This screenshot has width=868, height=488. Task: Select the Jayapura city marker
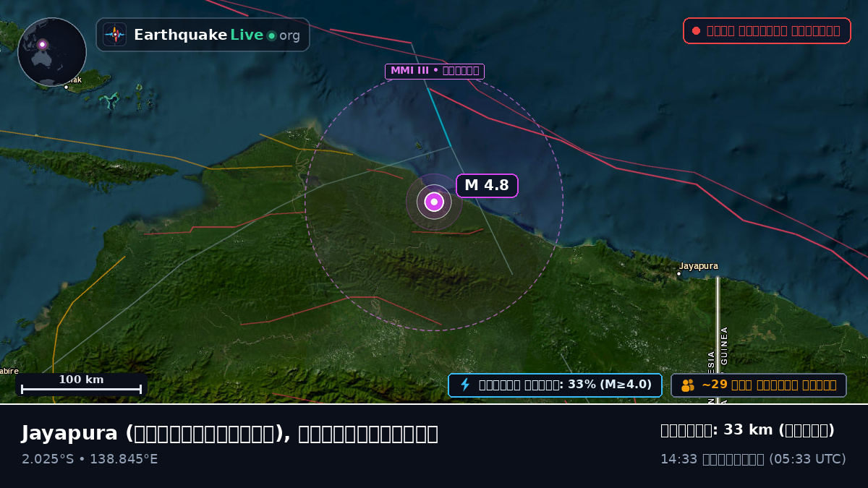pyautogui.click(x=678, y=274)
